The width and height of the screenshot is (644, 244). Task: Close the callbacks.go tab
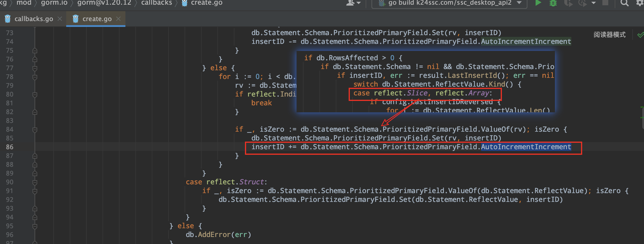click(x=60, y=19)
